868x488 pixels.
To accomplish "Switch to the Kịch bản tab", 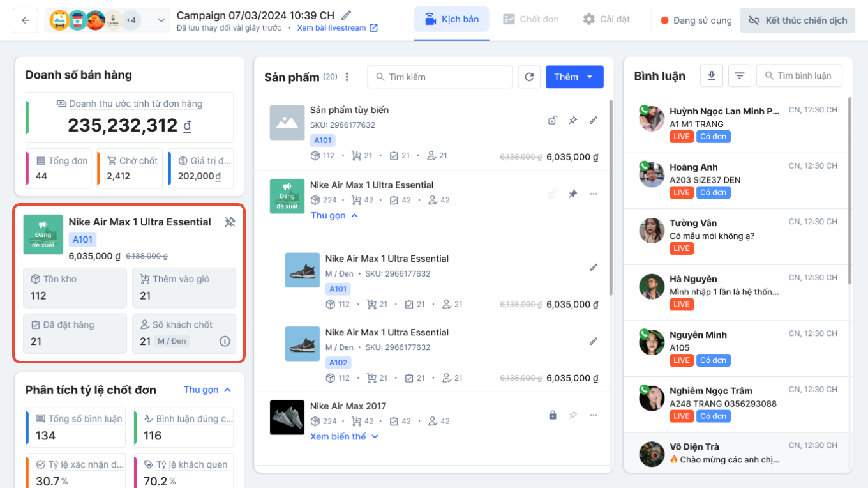I will (x=451, y=20).
